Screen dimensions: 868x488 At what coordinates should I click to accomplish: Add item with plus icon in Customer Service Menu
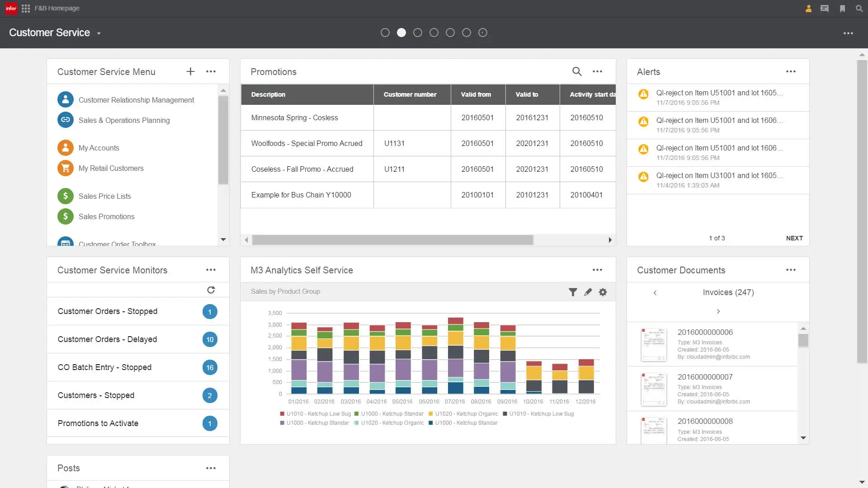[x=190, y=71]
